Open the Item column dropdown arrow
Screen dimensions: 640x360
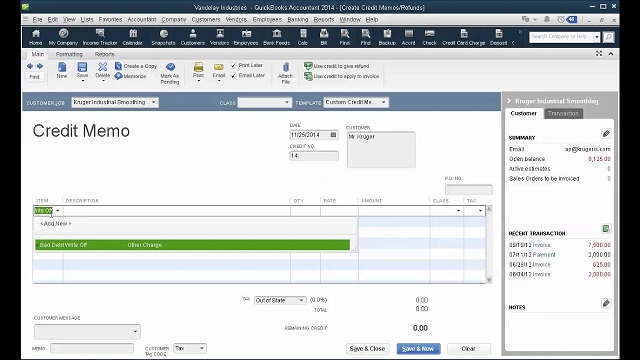[x=58, y=211]
